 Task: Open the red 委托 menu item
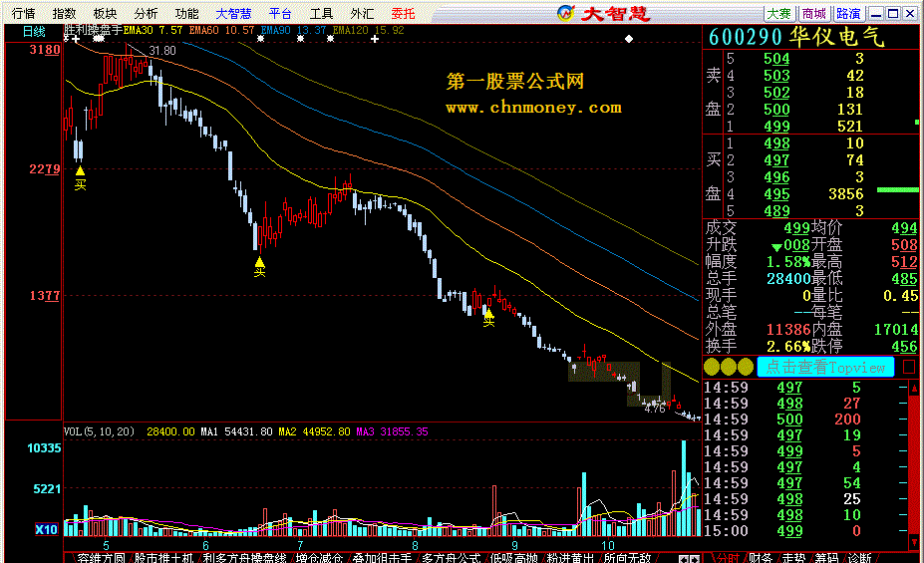click(403, 14)
